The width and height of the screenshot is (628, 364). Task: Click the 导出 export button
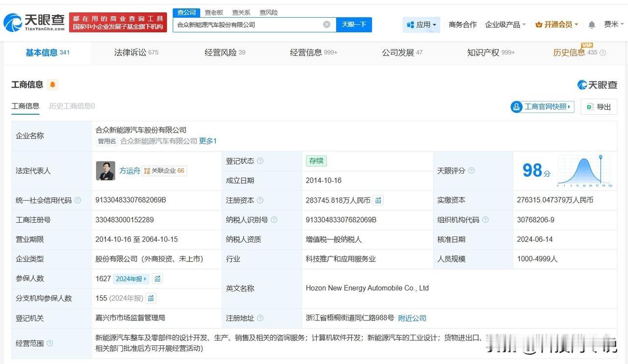[x=599, y=107]
